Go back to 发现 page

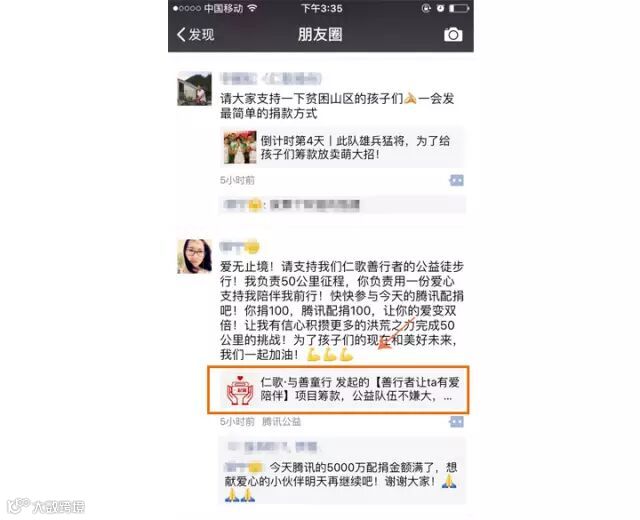196,34
